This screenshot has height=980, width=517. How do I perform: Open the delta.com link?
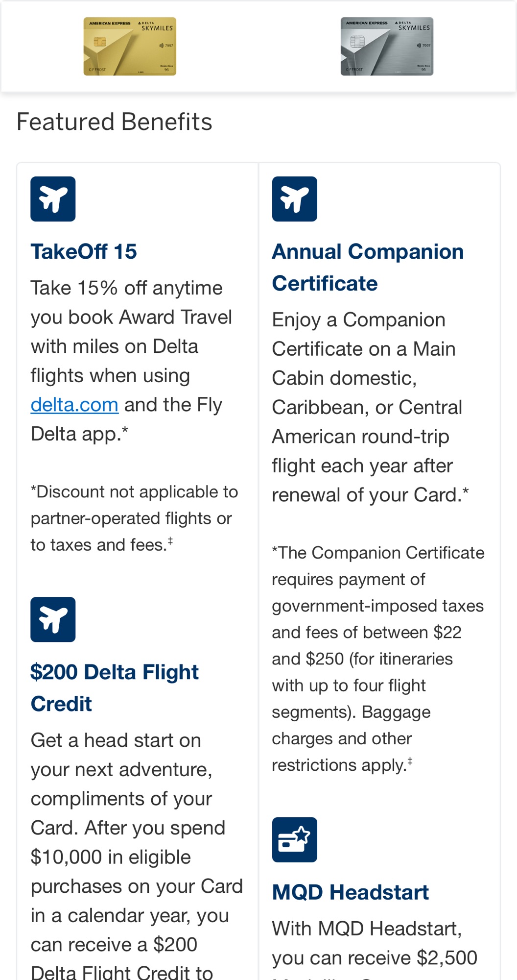point(74,405)
